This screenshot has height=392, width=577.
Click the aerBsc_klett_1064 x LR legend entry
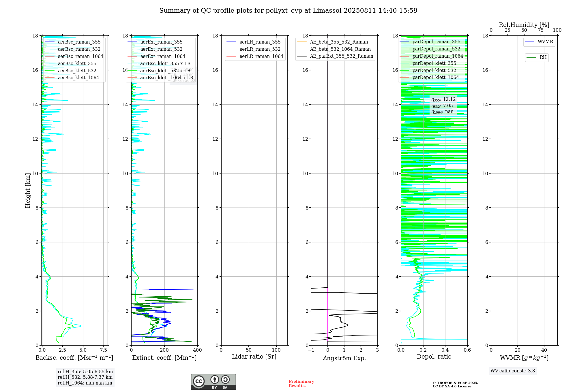click(161, 78)
